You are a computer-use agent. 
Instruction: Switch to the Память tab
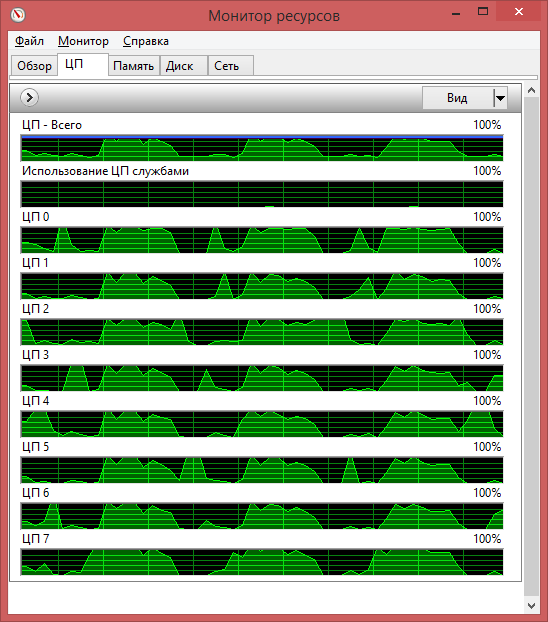pos(134,65)
